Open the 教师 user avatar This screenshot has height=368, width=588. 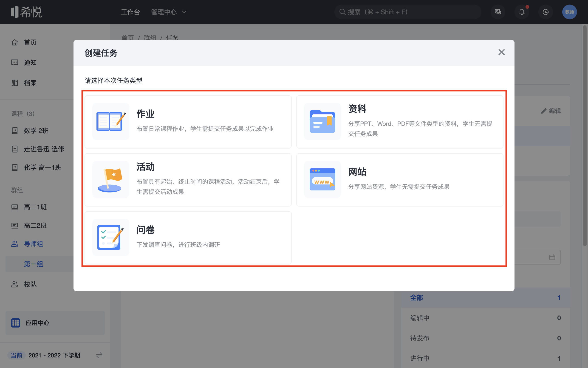570,12
